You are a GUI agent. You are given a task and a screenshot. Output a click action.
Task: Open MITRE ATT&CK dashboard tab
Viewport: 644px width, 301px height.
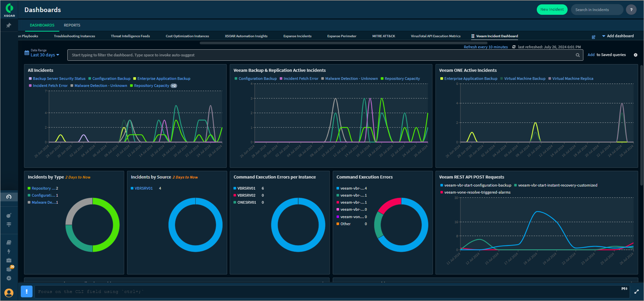tap(384, 36)
